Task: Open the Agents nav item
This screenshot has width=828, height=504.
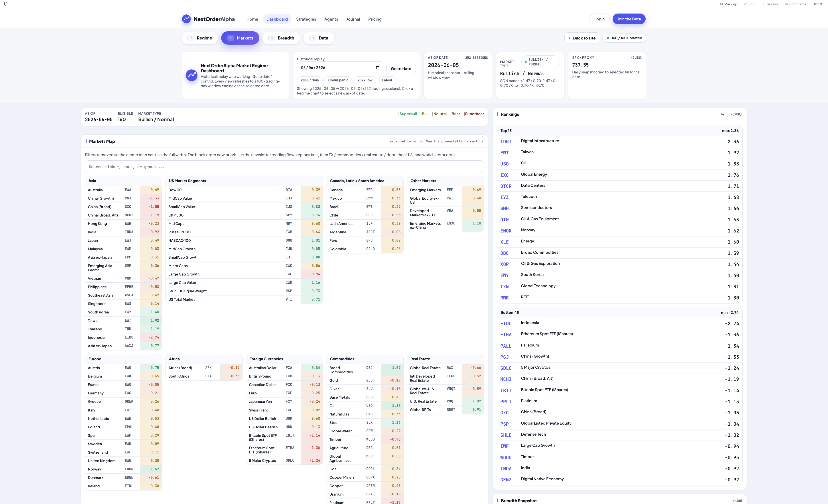Action: coord(331,19)
